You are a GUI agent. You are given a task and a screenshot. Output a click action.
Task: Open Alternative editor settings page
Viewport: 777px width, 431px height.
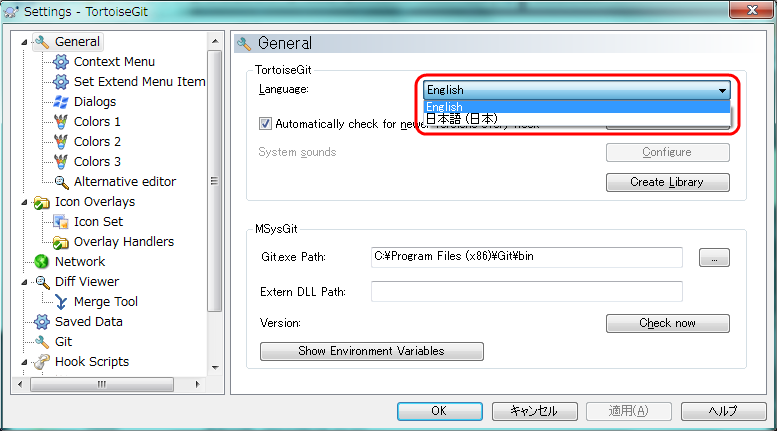click(125, 182)
